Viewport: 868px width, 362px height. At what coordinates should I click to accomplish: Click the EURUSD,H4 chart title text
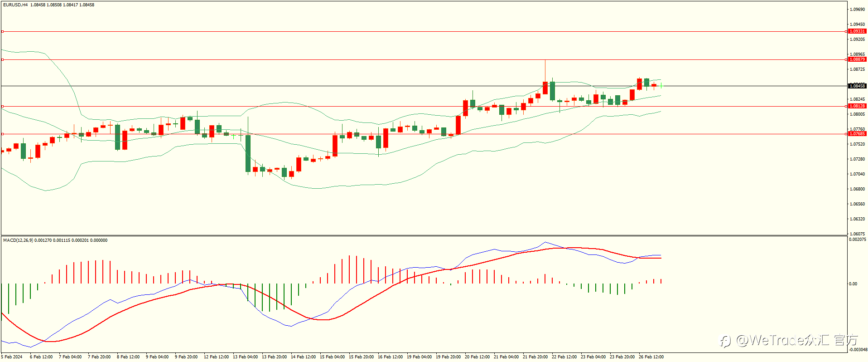(15, 5)
